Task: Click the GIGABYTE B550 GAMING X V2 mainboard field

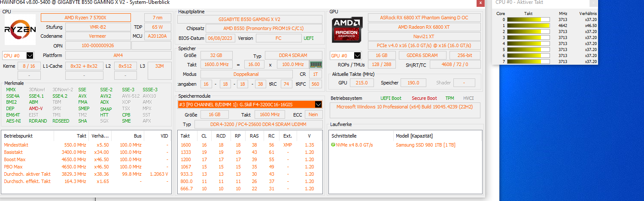Action: click(x=249, y=19)
